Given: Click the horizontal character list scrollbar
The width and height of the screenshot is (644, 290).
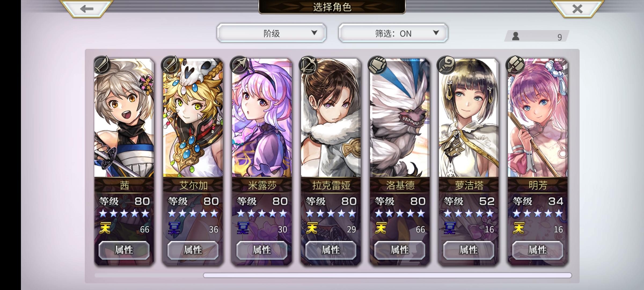Looking at the screenshot, I should tap(387, 275).
